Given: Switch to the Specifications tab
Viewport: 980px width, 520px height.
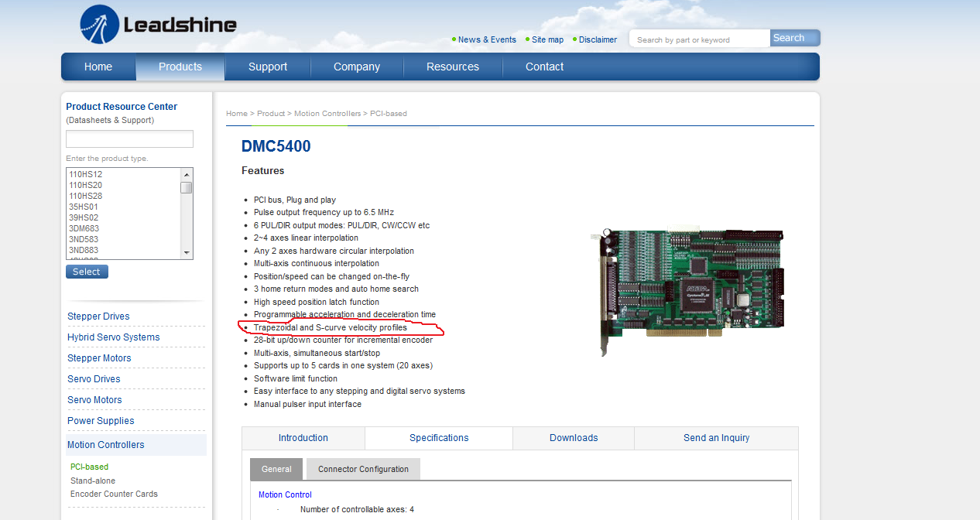Looking at the screenshot, I should tap(439, 438).
